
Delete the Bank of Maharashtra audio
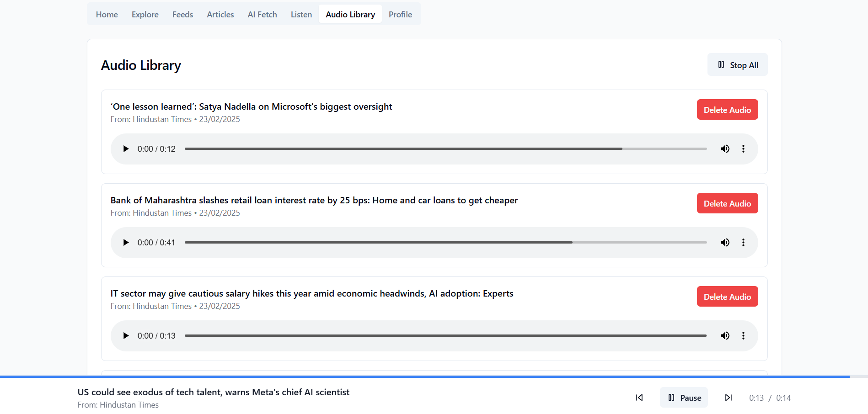[728, 203]
